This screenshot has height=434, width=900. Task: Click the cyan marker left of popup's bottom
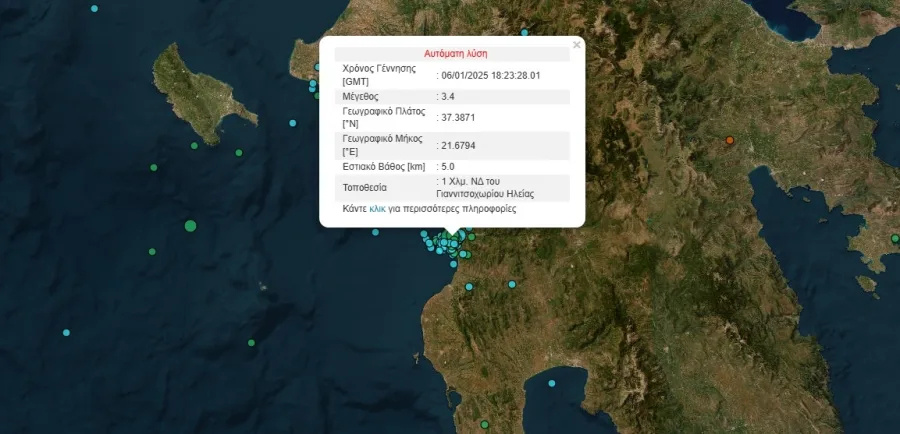coord(375,233)
